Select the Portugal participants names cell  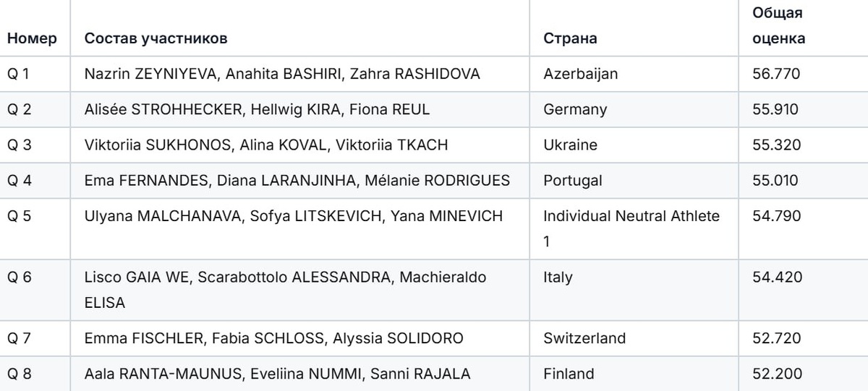[x=297, y=180]
